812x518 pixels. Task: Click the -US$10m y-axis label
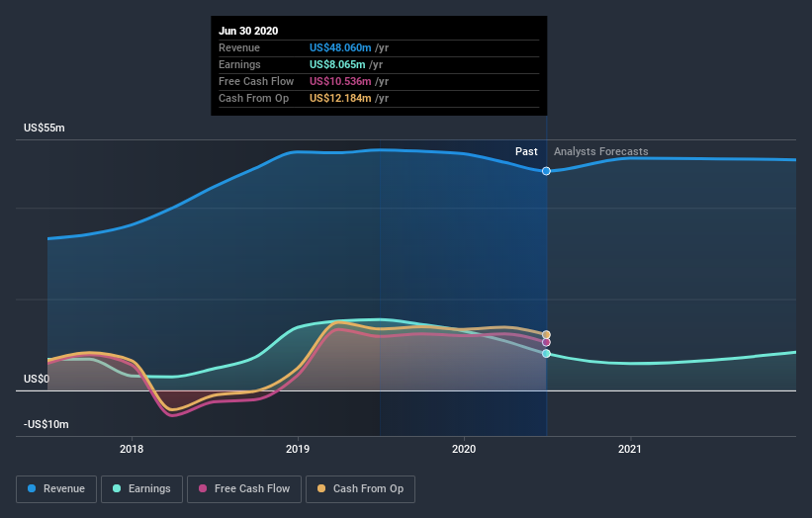46,424
